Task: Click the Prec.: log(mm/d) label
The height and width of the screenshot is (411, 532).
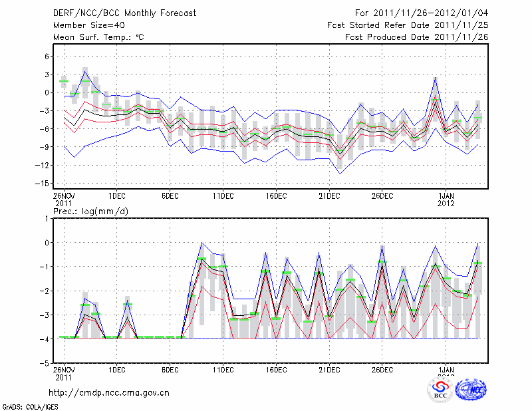Action: (x=90, y=211)
